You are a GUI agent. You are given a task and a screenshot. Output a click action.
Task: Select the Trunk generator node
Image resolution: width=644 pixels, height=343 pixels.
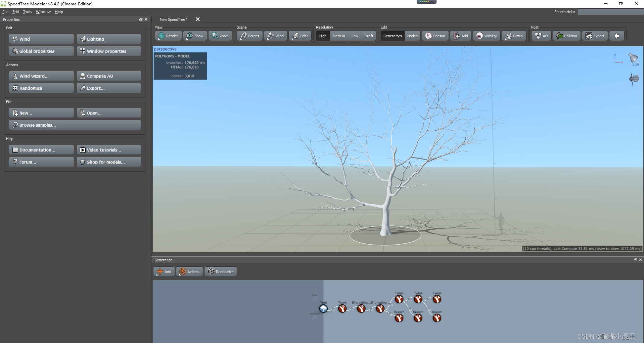(342, 308)
